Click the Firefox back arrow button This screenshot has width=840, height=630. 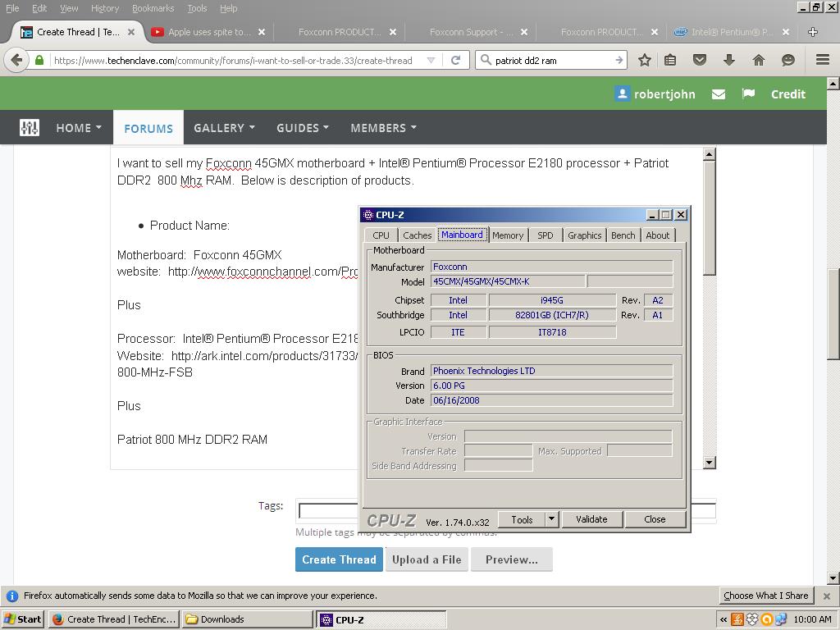coord(16,60)
